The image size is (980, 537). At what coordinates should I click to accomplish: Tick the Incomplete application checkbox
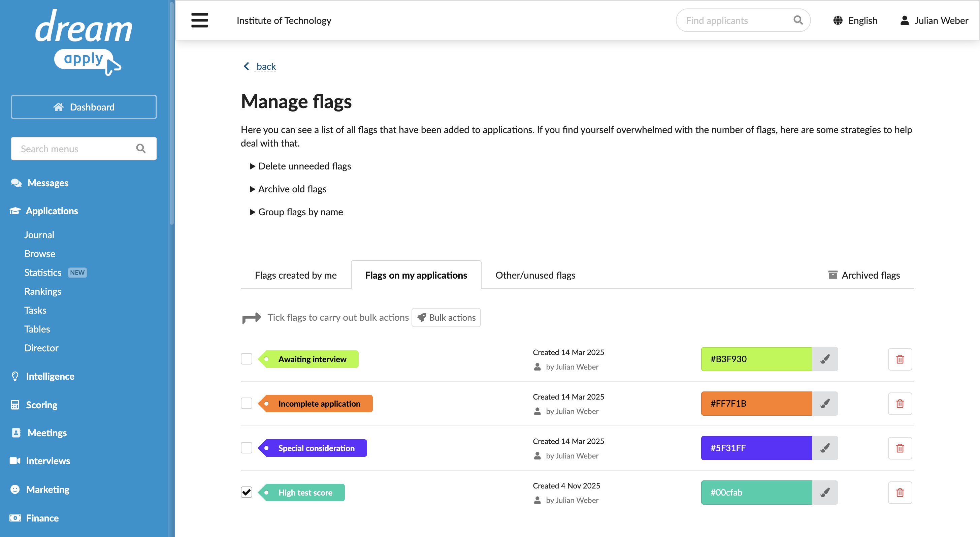pyautogui.click(x=247, y=403)
